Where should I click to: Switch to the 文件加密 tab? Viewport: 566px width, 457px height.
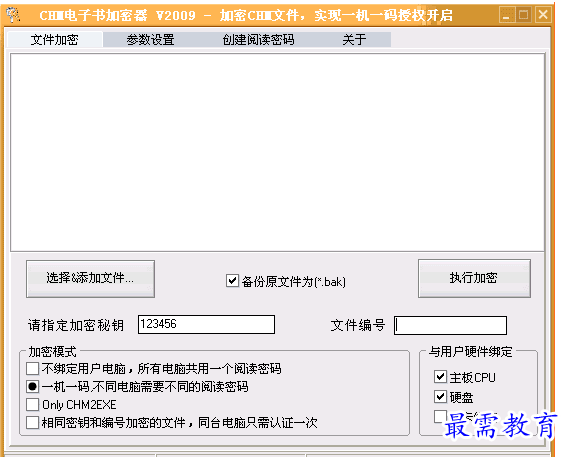pos(55,39)
